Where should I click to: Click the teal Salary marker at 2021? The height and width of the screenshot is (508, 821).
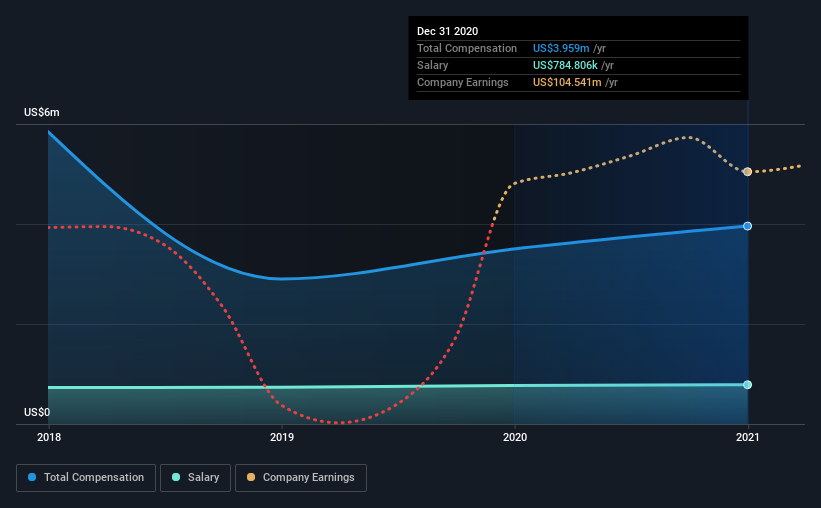pos(747,385)
